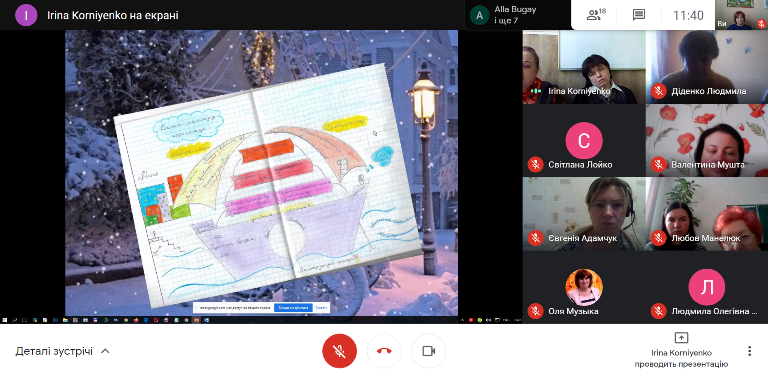The width and height of the screenshot is (768, 378).
Task: Click the Irina Korniyenko проводить презентацію panel
Action: point(681,351)
